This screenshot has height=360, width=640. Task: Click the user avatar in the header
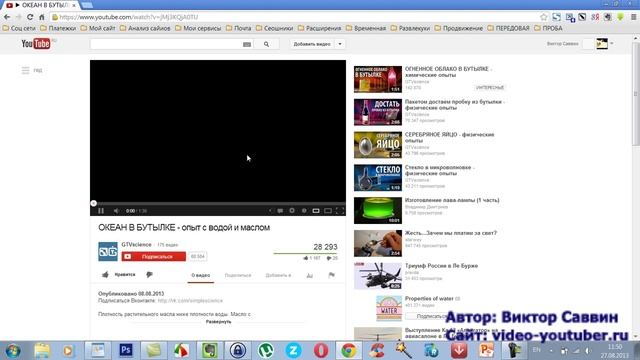pos(602,43)
